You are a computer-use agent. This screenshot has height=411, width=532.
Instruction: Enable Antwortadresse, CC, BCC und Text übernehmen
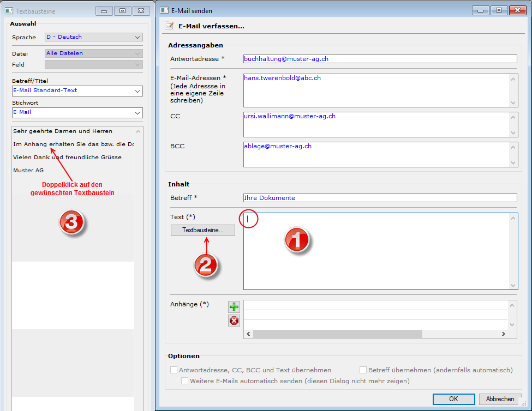pyautogui.click(x=174, y=370)
